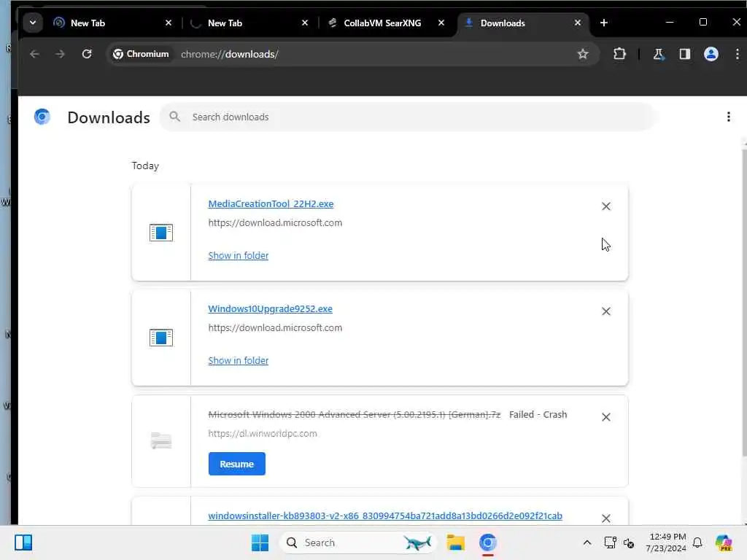Go back with the back arrow

click(34, 54)
